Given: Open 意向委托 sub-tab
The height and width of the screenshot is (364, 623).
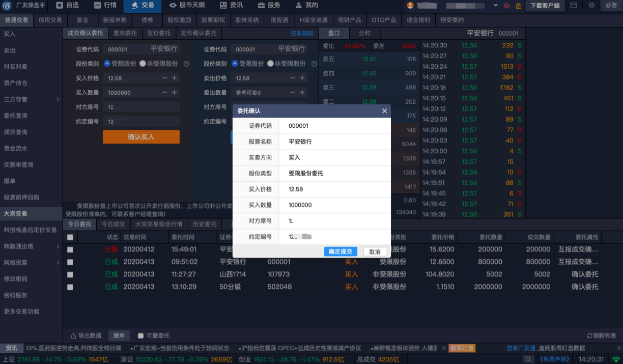Looking at the screenshot, I should 125,33.
